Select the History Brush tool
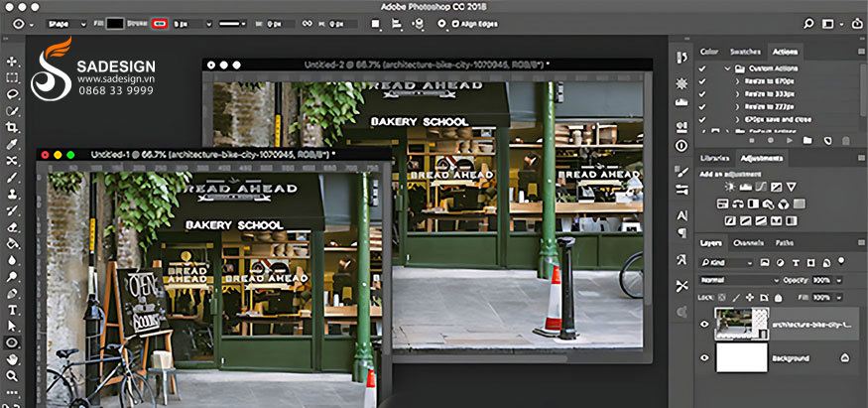The width and height of the screenshot is (868, 408). tap(12, 210)
